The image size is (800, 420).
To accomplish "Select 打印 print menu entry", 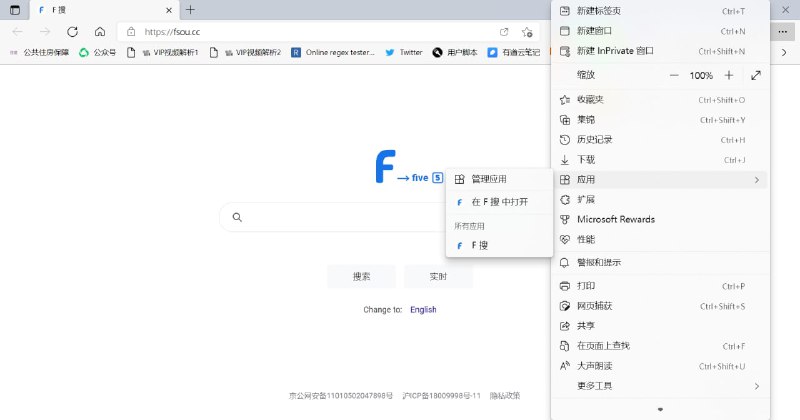I will pyautogui.click(x=660, y=286).
